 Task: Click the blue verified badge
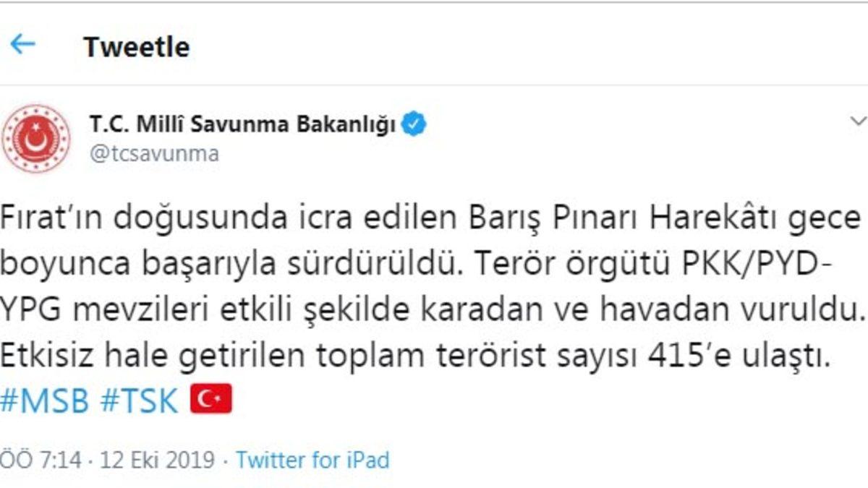coord(414,124)
